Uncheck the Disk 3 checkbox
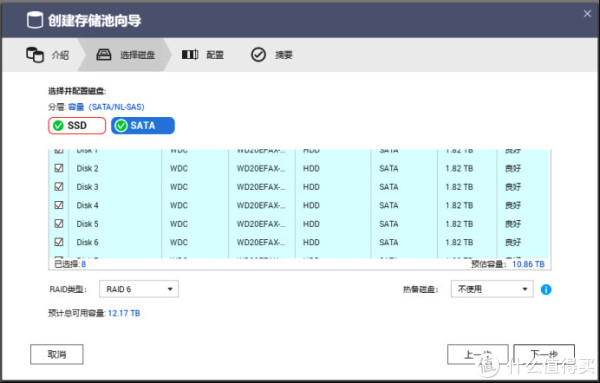Viewport: 600px width, 383px height. (x=59, y=186)
